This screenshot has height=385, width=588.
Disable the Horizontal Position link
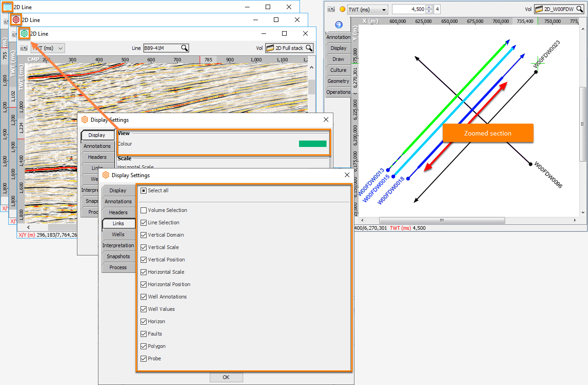144,284
